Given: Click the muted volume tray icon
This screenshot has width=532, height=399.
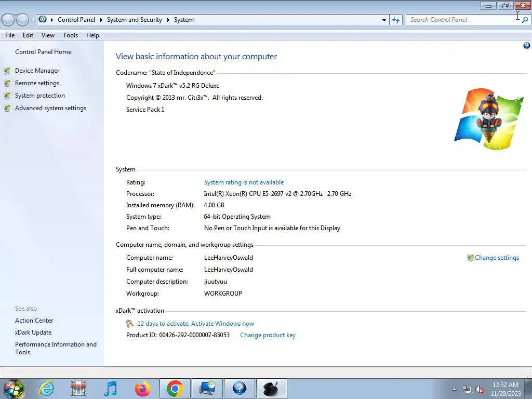Looking at the screenshot, I should click(480, 390).
